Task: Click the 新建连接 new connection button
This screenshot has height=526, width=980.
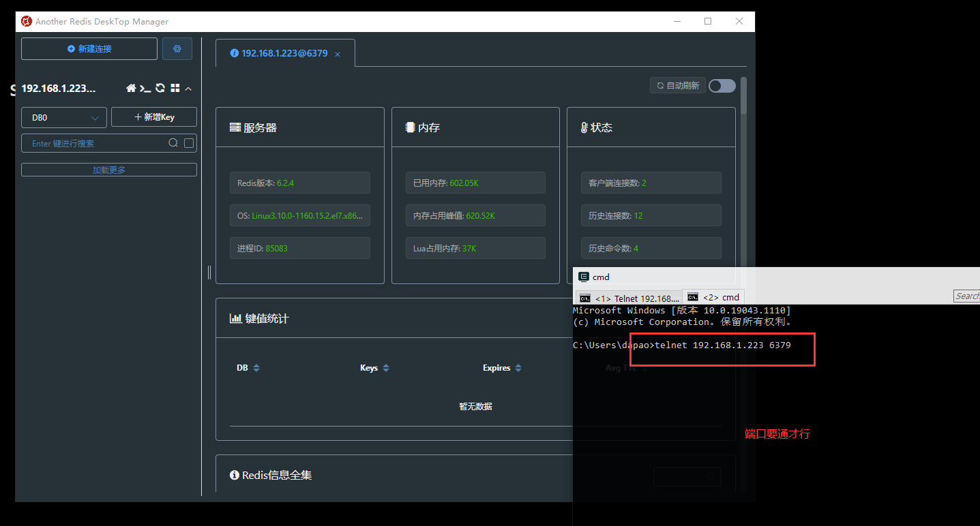Action: tap(89, 49)
